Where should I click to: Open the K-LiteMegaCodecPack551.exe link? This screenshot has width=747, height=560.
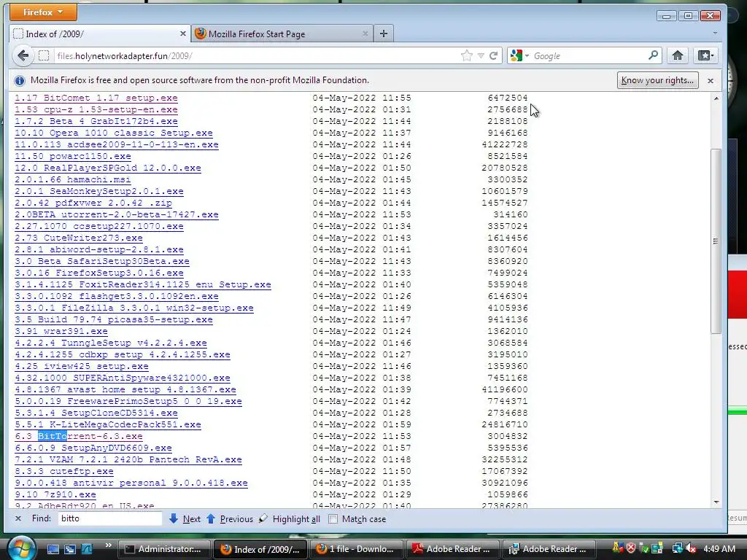click(x=108, y=425)
